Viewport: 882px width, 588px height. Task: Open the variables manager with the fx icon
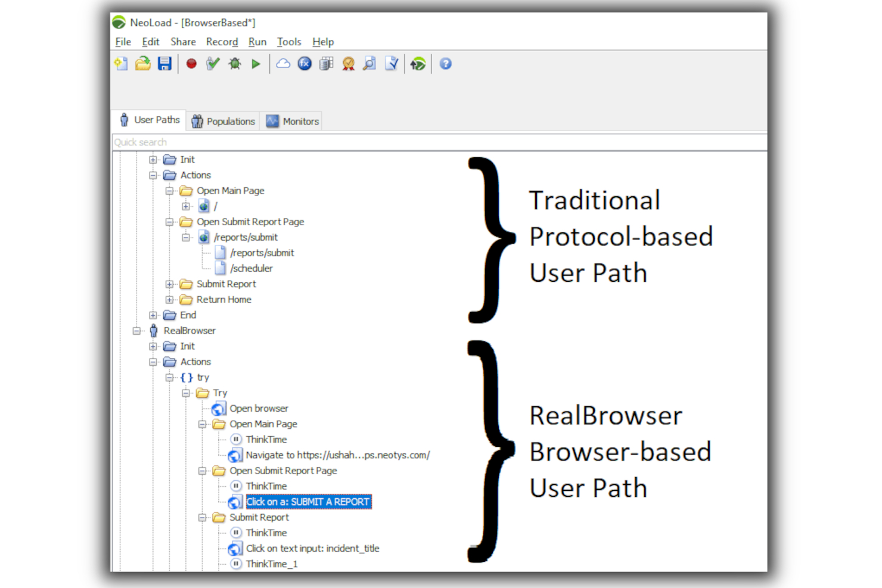305,63
